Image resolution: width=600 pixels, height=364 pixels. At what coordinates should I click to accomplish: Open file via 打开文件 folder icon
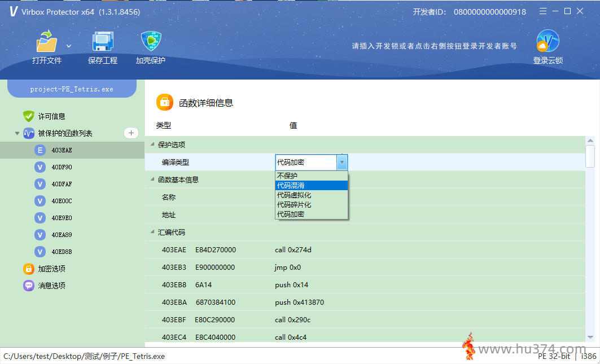[x=47, y=41]
